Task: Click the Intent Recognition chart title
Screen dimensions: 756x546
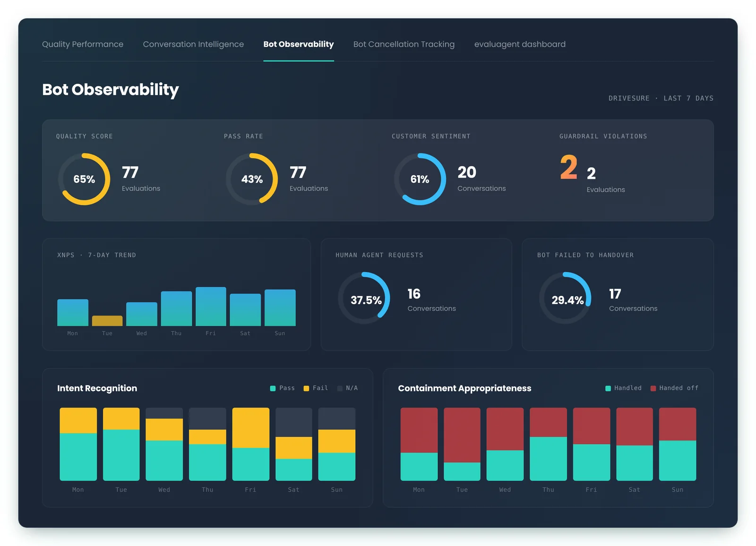Action: coord(97,388)
